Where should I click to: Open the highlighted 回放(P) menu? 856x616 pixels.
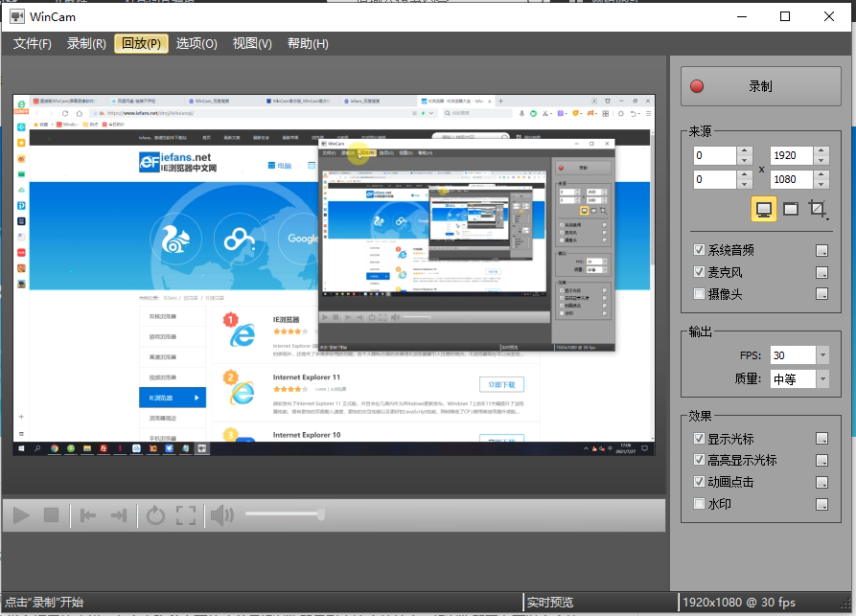coord(142,44)
